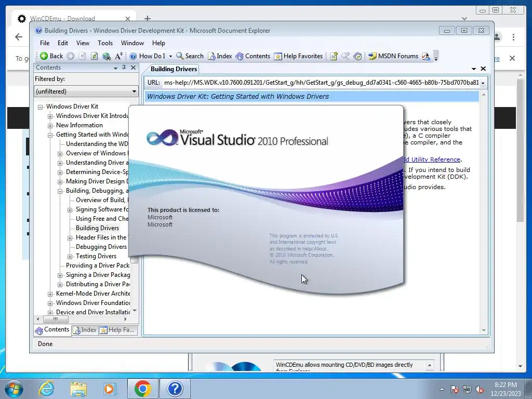Click the Font Size 'A' icon

118,56
